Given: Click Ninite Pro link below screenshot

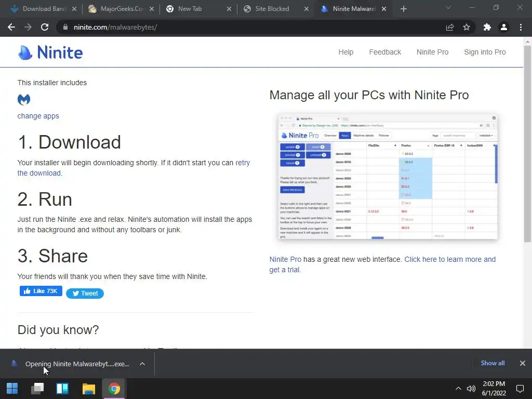Looking at the screenshot, I should (285, 259).
